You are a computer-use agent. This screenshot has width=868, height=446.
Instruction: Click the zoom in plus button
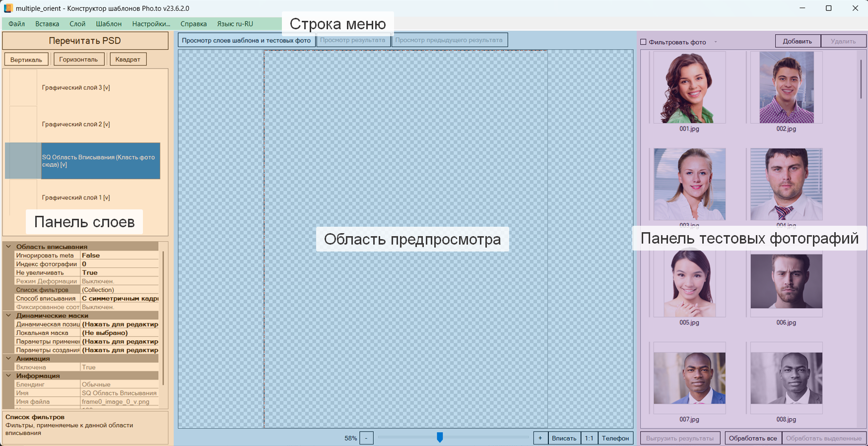[x=540, y=438]
